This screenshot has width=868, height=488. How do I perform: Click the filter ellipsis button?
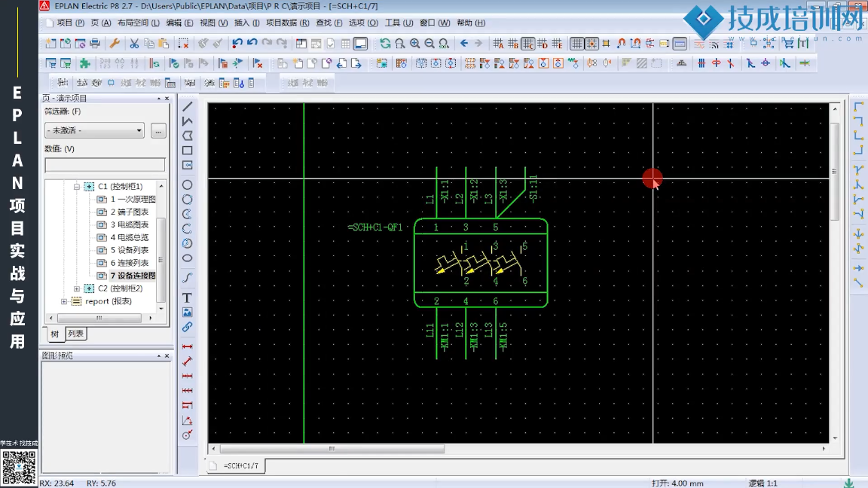(x=158, y=130)
